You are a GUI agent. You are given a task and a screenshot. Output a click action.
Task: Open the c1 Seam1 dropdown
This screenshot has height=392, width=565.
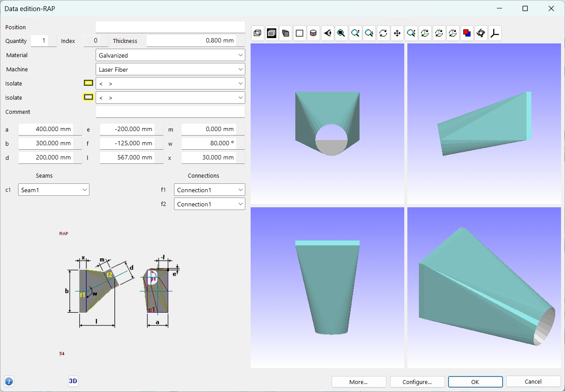pos(54,190)
